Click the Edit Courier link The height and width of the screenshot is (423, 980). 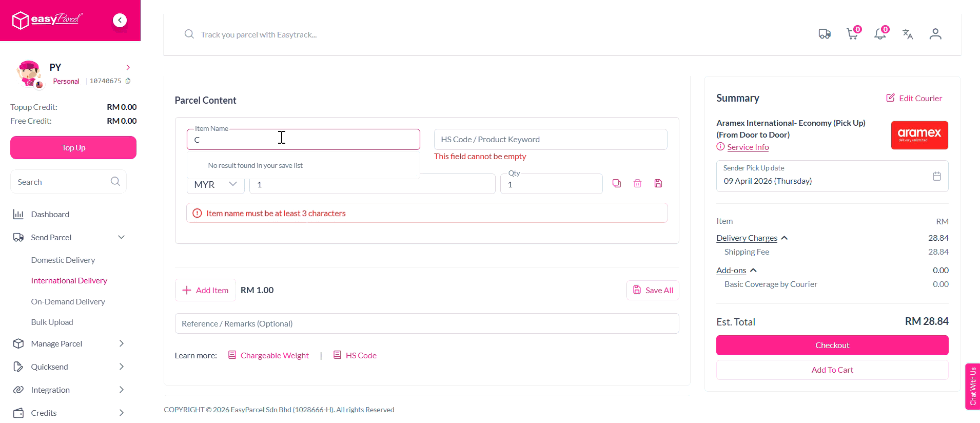tap(914, 98)
